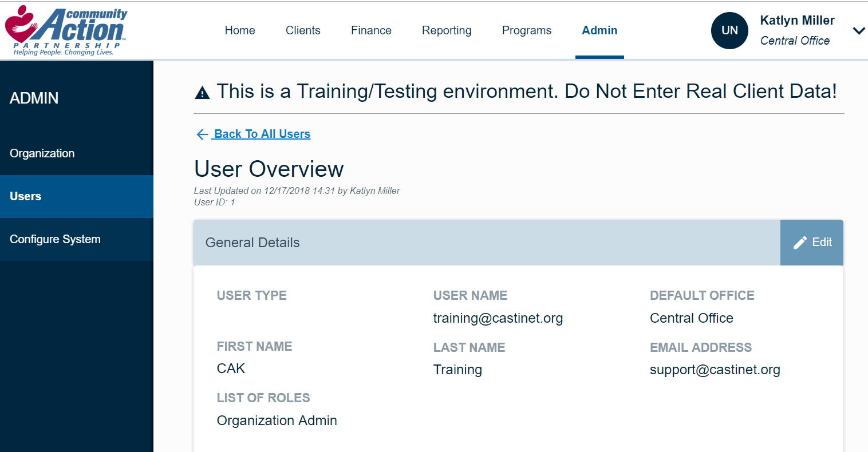Go to the Programs section
The width and height of the screenshot is (868, 452).
tap(527, 30)
